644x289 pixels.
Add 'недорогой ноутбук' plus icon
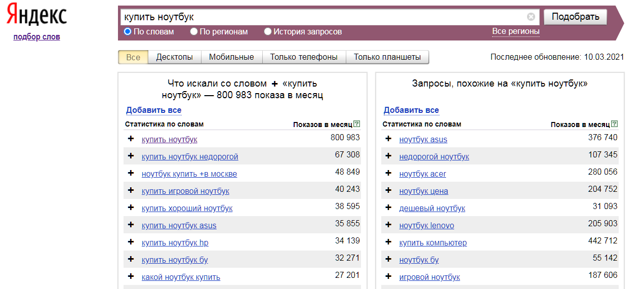[388, 156]
